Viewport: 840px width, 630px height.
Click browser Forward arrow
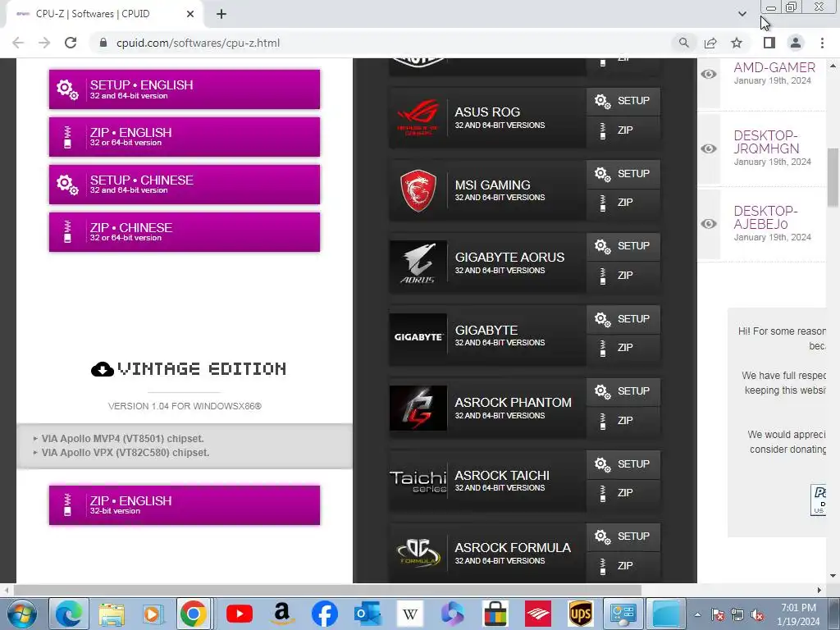pyautogui.click(x=44, y=43)
